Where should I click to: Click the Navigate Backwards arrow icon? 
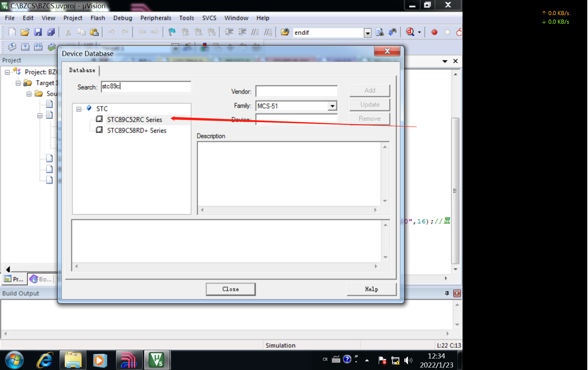pyautogui.click(x=142, y=32)
